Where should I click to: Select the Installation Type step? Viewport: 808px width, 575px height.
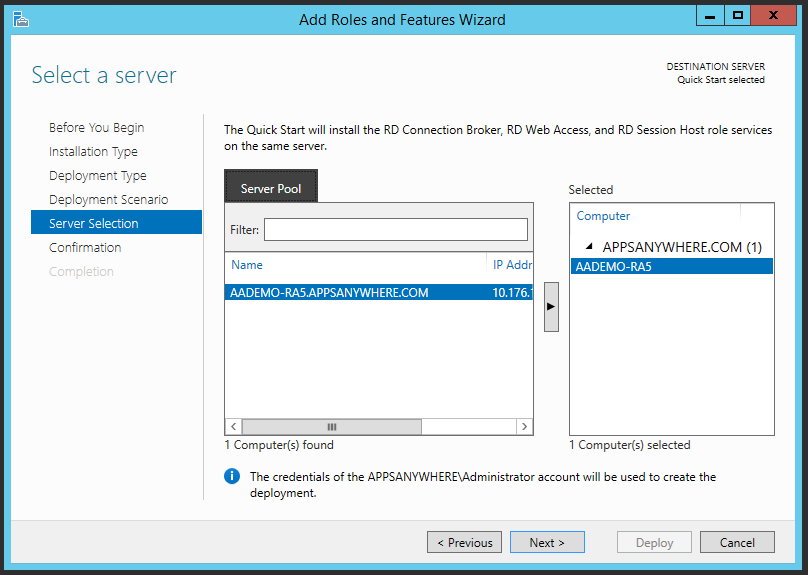click(93, 152)
